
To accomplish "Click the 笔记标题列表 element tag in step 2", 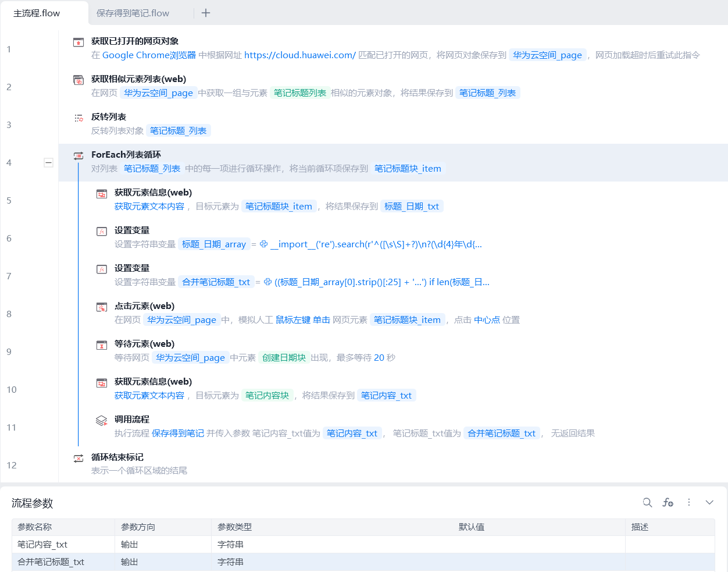I will pyautogui.click(x=300, y=93).
